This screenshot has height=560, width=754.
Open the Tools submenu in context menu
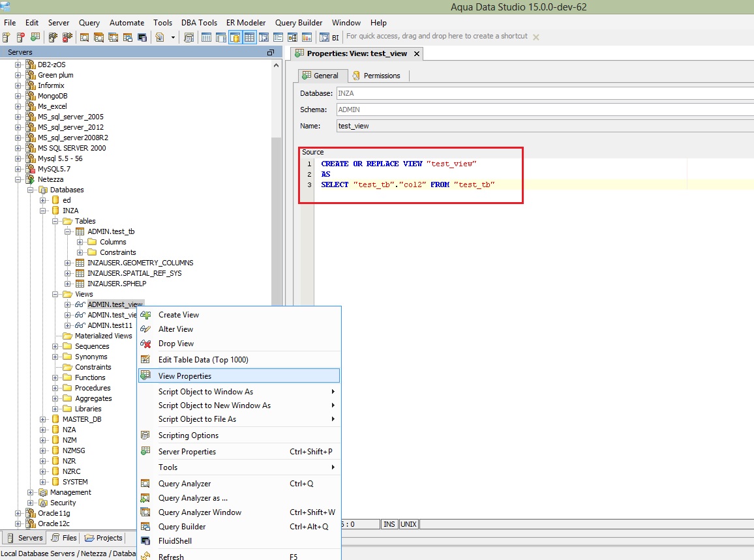[239, 467]
